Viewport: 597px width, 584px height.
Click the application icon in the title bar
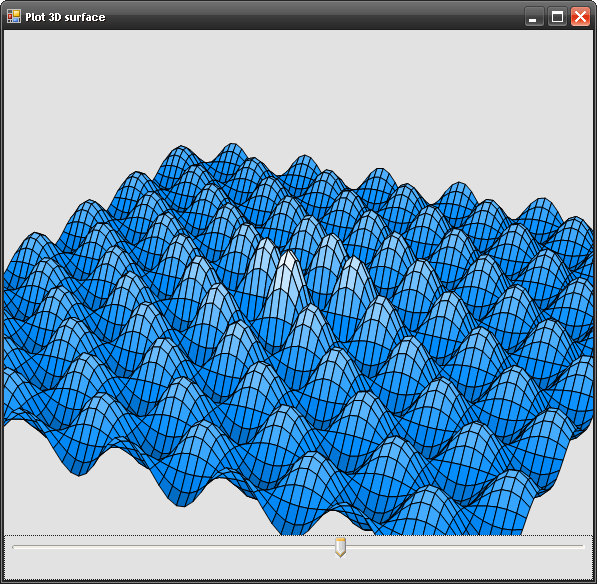point(14,16)
